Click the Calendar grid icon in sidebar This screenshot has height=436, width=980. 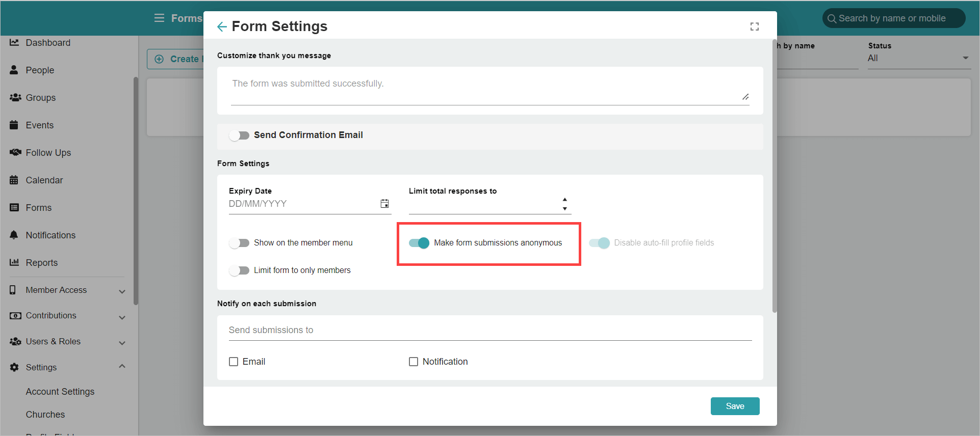(x=14, y=180)
